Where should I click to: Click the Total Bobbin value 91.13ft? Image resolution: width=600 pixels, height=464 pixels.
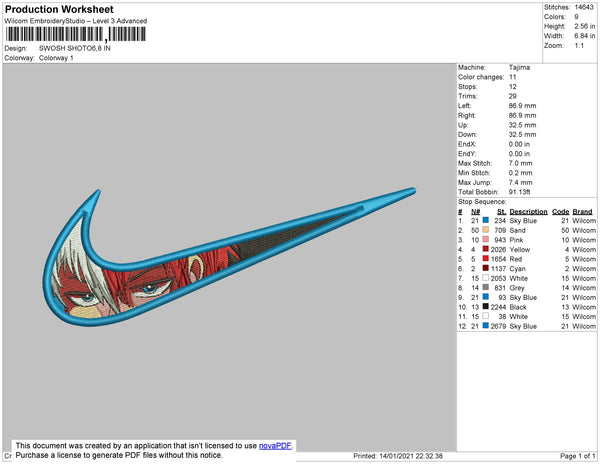coord(519,192)
